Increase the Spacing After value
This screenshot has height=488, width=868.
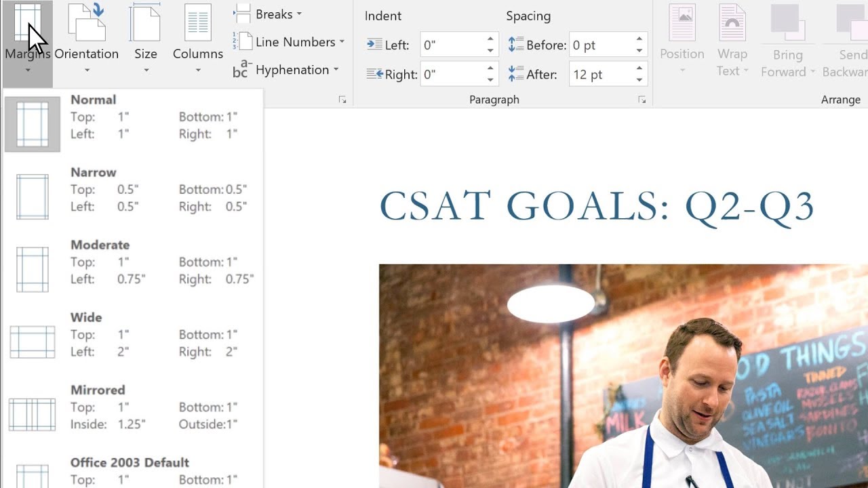(639, 69)
